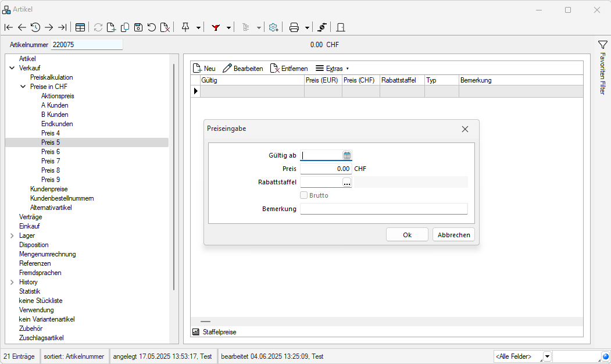Click the Ok button in Preiseingabe dialog
The width and height of the screenshot is (611, 364).
click(407, 234)
